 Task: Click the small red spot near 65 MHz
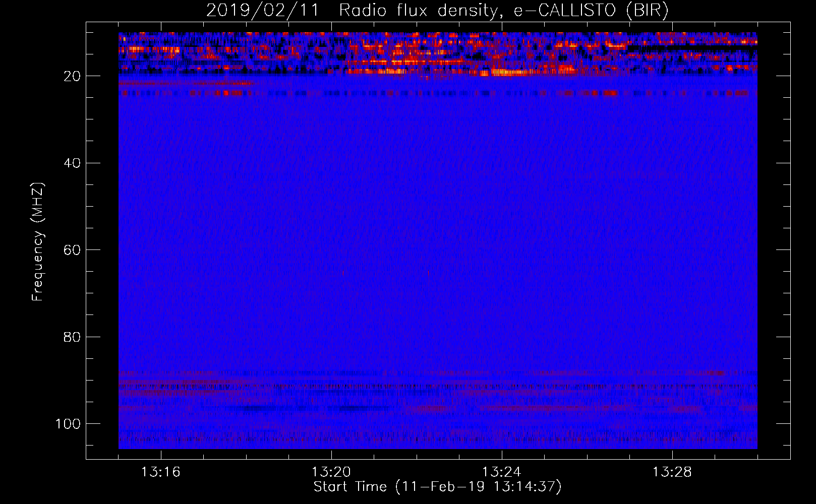tap(343, 273)
